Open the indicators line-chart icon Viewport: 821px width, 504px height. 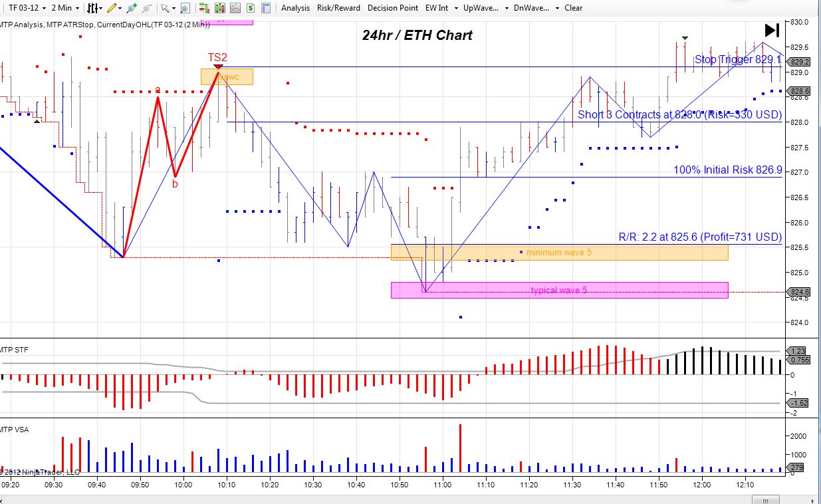pos(235,8)
